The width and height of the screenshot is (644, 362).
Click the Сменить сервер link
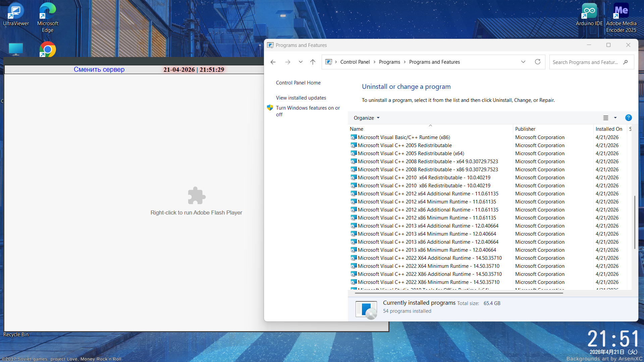pos(99,69)
